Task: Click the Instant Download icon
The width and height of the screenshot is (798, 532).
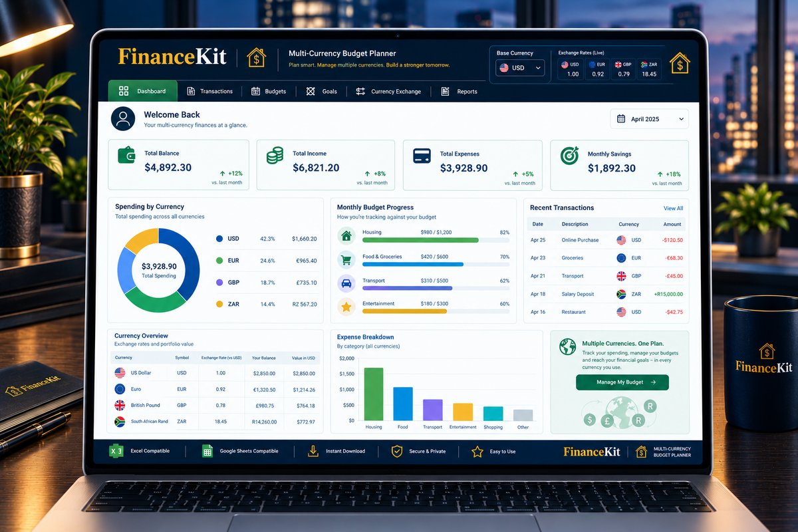Action: [313, 451]
